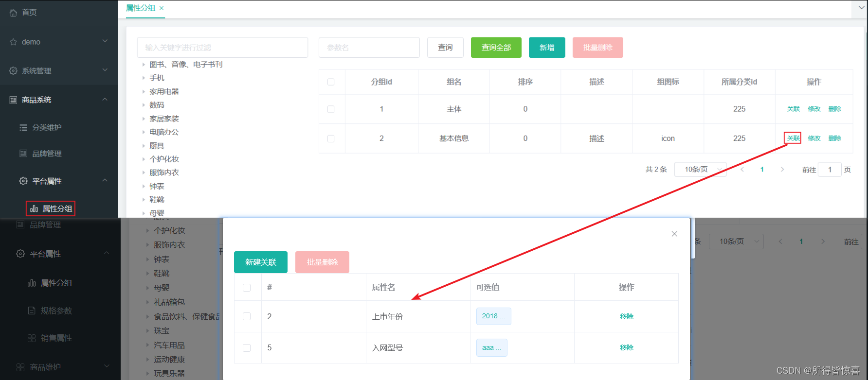The image size is (868, 380).
Task: Check the 上市年份 row in the dialog
Action: (247, 316)
